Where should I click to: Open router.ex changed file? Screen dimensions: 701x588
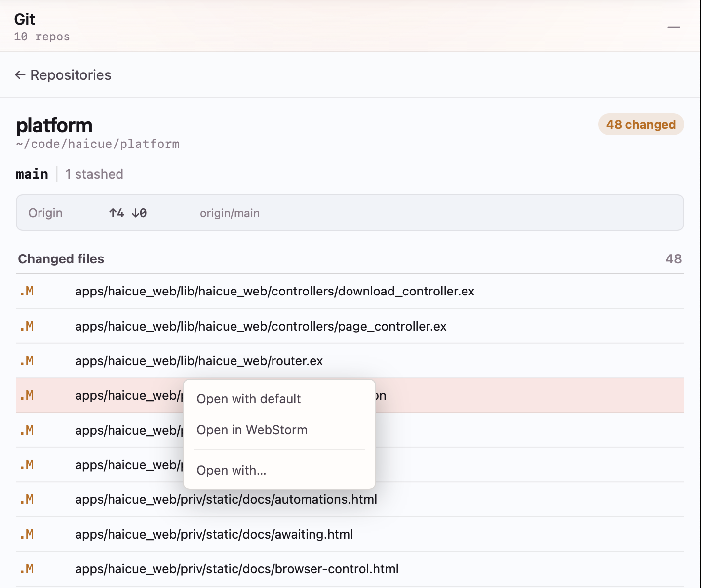tap(350, 361)
